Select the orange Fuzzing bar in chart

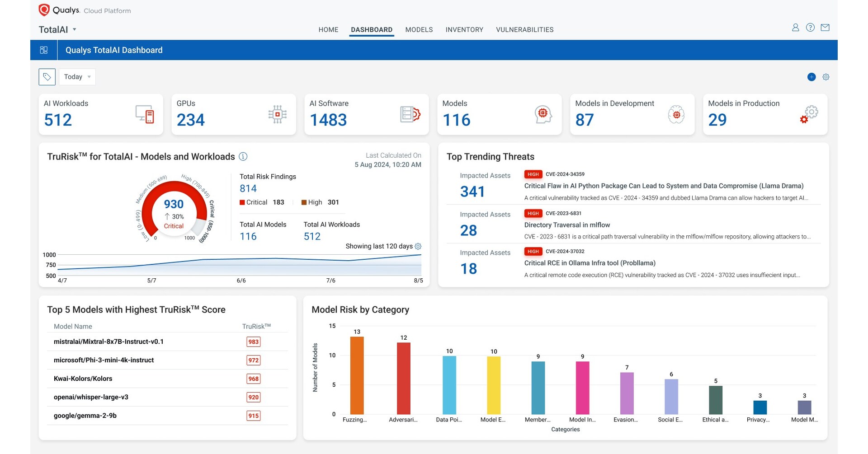pyautogui.click(x=357, y=375)
